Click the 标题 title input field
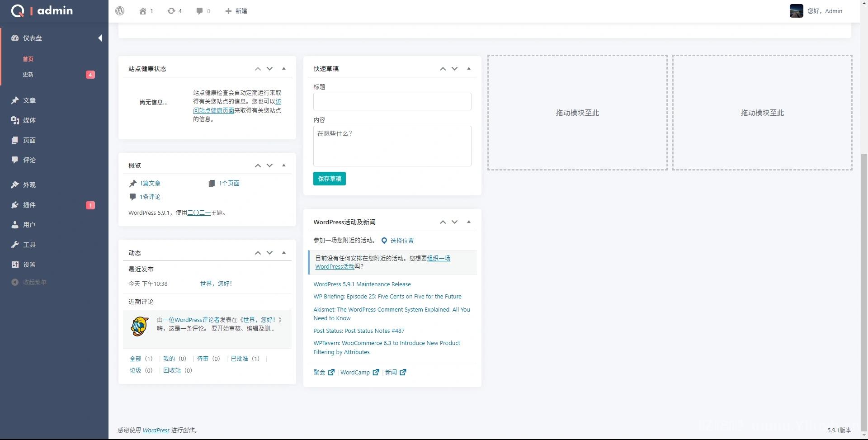Screen dimensions: 868x440 [392, 101]
